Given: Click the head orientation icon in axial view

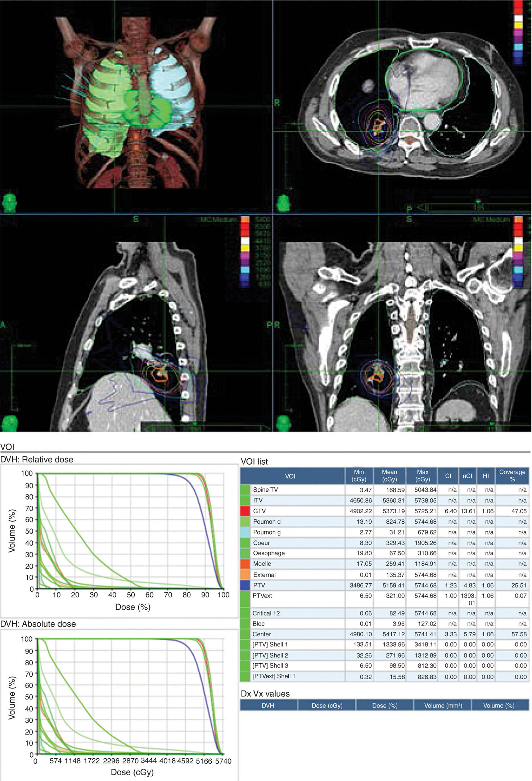Looking at the screenshot, I should click(x=284, y=203).
